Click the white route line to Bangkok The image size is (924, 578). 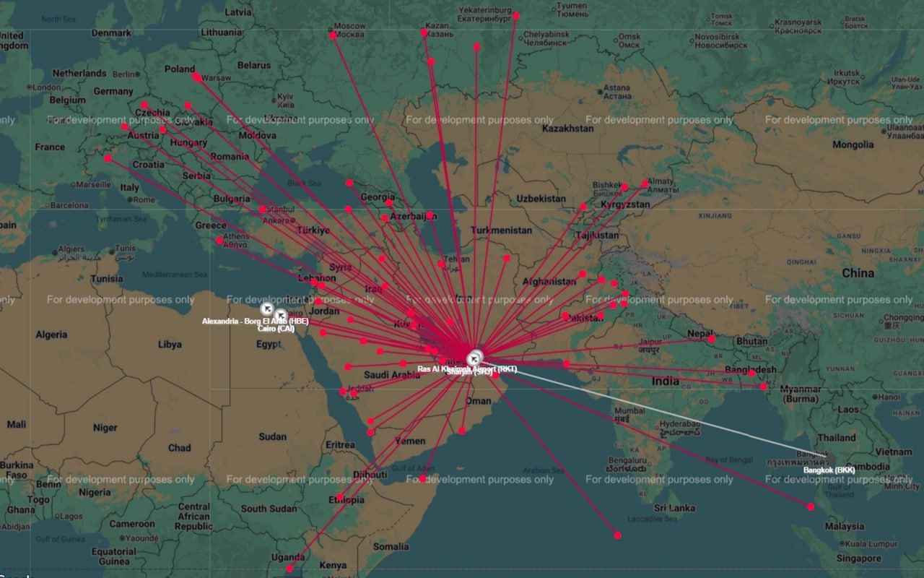point(650,407)
